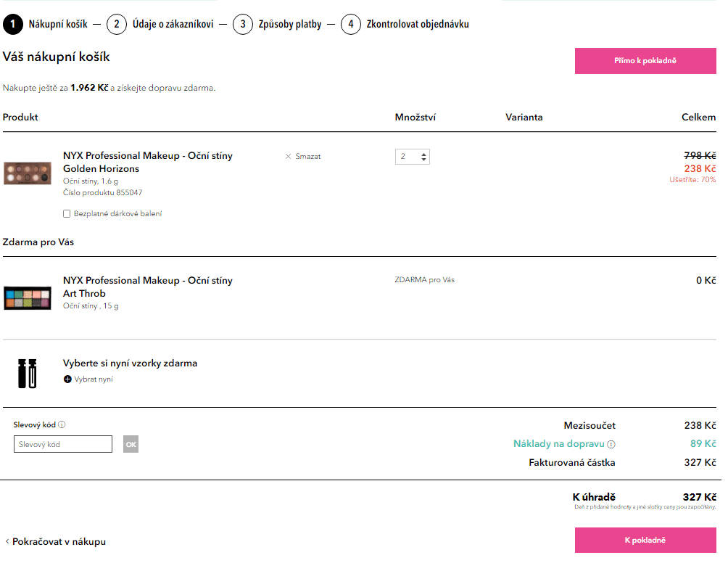
Task: Click the Oční stíny, 15 g description
Action: coord(91,306)
